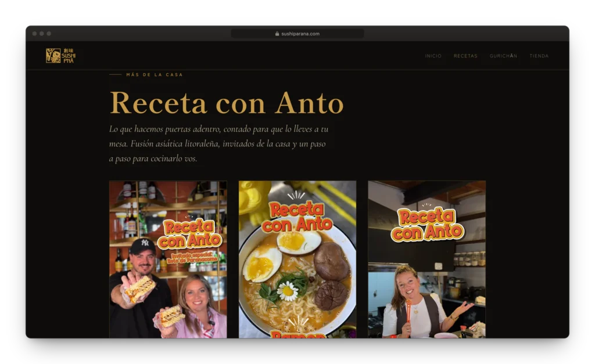Click the 'MÁS DE LA CASA' label
Viewport: 595px width, 364px height.
155,75
